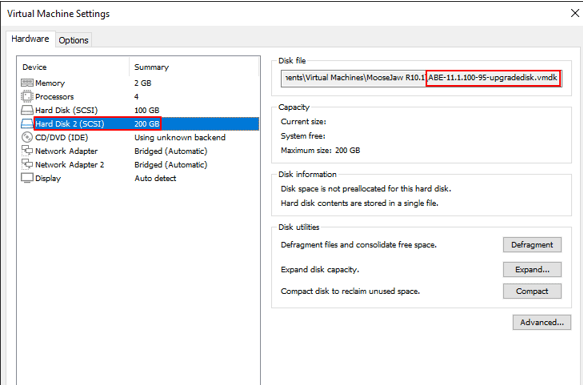583x385 pixels.
Task: Click the 100 GB summary value
Action: coord(146,110)
